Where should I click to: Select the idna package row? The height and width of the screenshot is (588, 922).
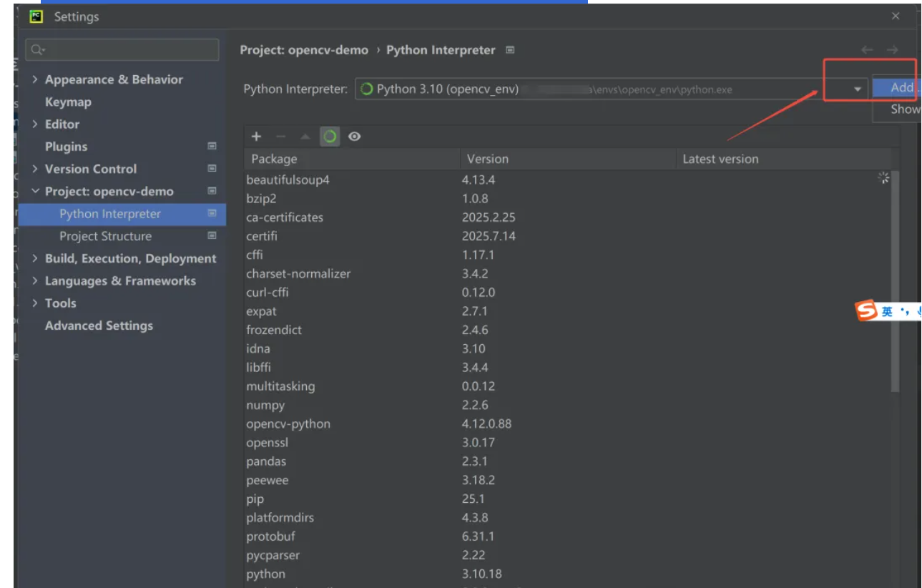point(568,348)
